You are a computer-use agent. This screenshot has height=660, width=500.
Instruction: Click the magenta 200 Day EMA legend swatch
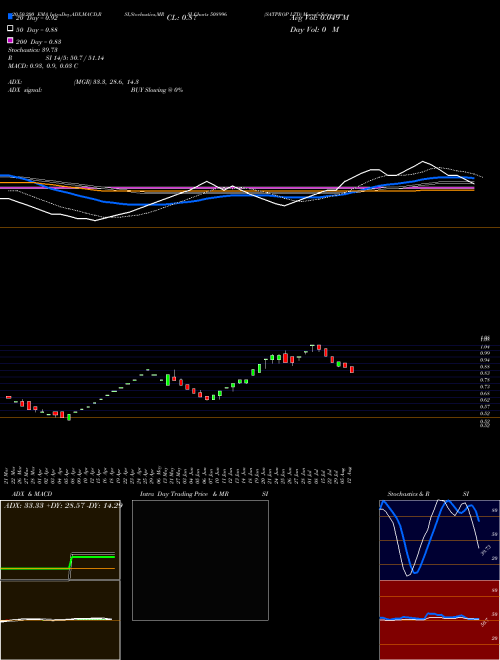(10, 40)
